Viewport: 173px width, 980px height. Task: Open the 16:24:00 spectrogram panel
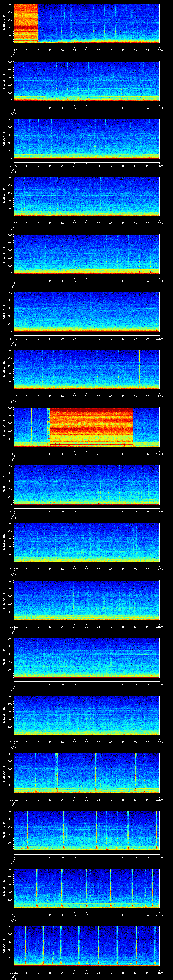(86, 600)
